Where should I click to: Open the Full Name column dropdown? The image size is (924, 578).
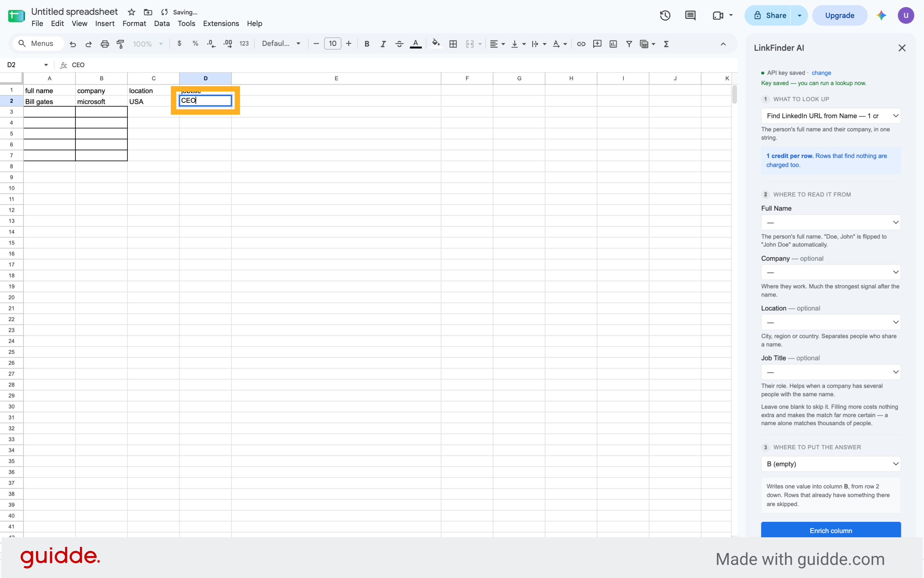(x=831, y=222)
